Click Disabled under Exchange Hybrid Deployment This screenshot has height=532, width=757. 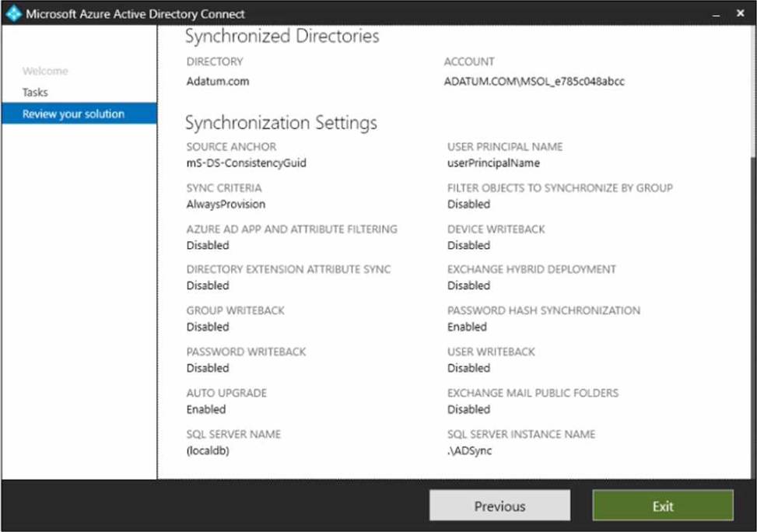click(468, 285)
